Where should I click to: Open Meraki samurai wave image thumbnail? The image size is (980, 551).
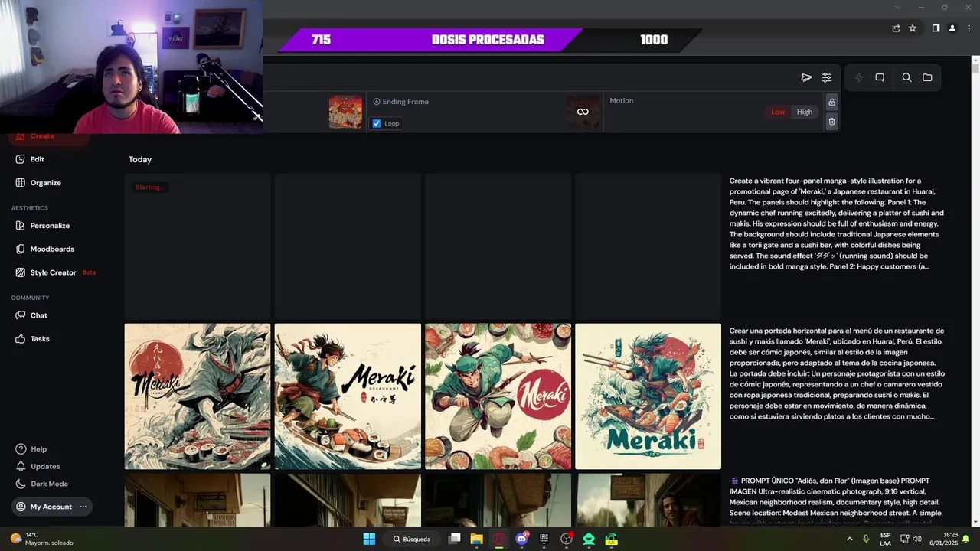(x=198, y=396)
